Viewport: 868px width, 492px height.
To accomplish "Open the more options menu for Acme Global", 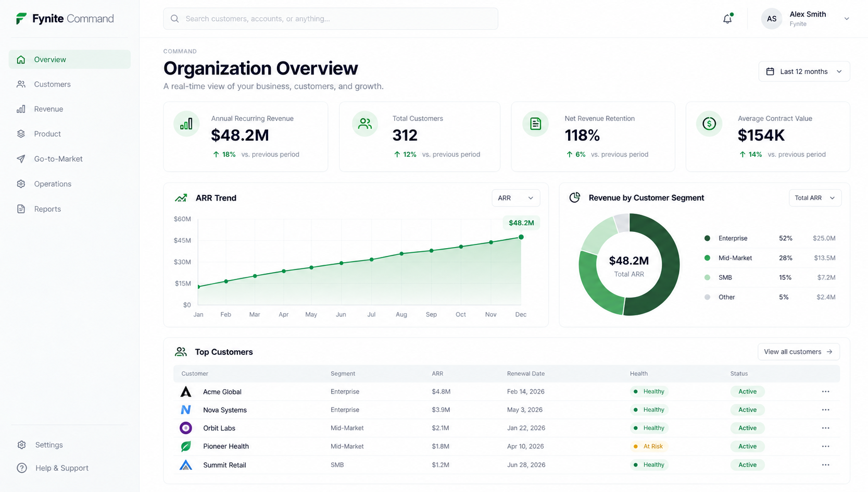I will (x=825, y=391).
